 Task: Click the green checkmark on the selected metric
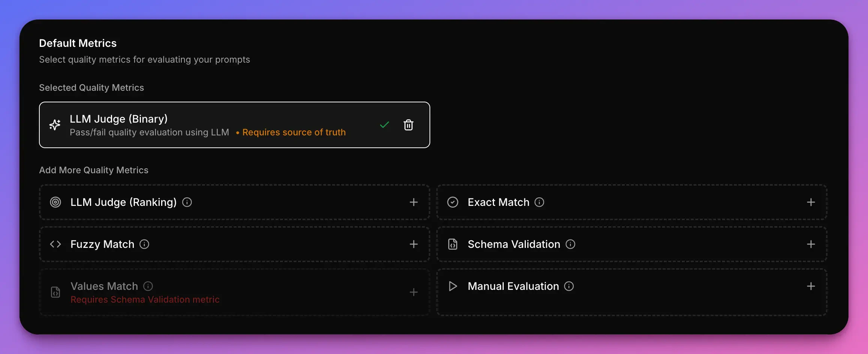pos(384,125)
